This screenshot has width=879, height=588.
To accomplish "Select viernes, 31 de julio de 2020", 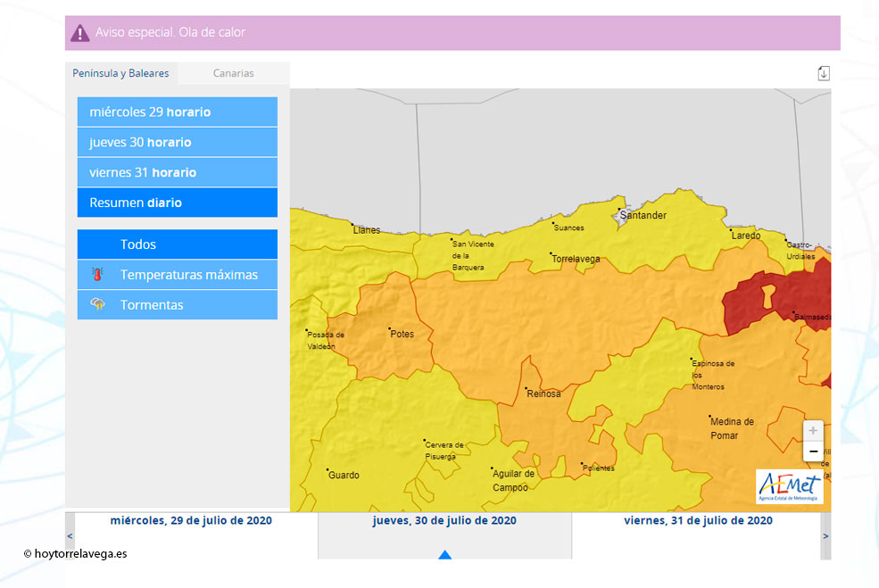I will tap(698, 521).
